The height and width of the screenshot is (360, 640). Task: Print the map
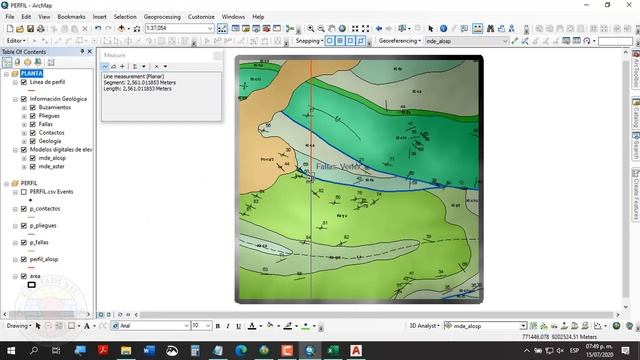41,29
